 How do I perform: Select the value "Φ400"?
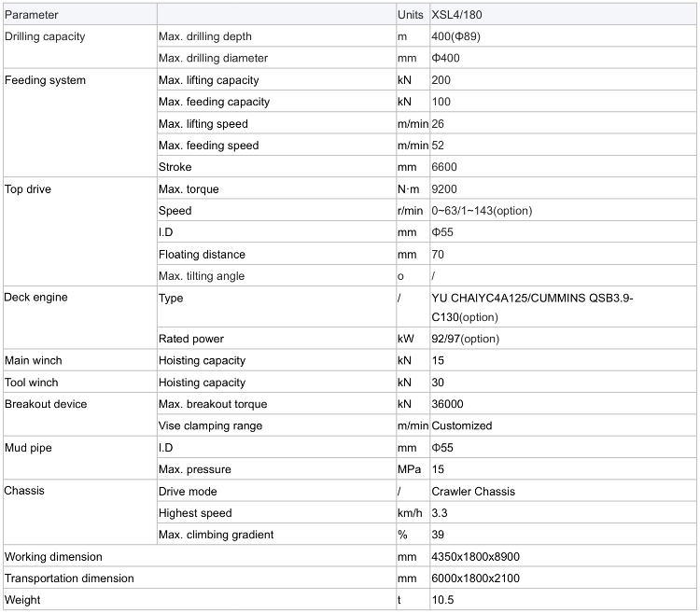coord(445,58)
